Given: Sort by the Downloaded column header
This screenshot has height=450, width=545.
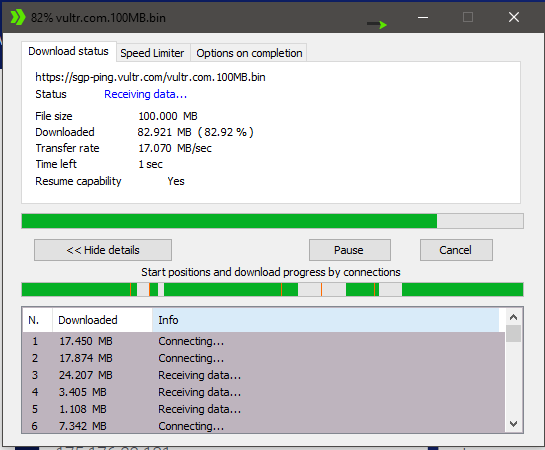Looking at the screenshot, I should pos(102,320).
